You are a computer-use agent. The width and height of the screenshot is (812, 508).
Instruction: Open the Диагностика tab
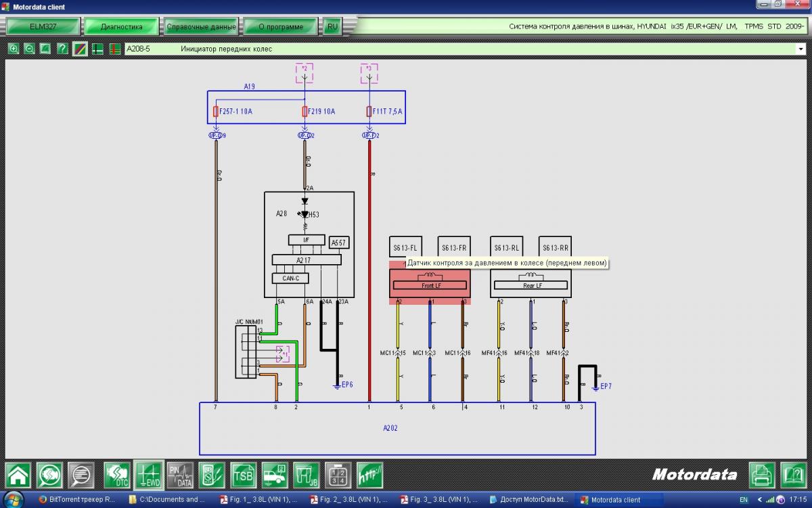tap(122, 27)
